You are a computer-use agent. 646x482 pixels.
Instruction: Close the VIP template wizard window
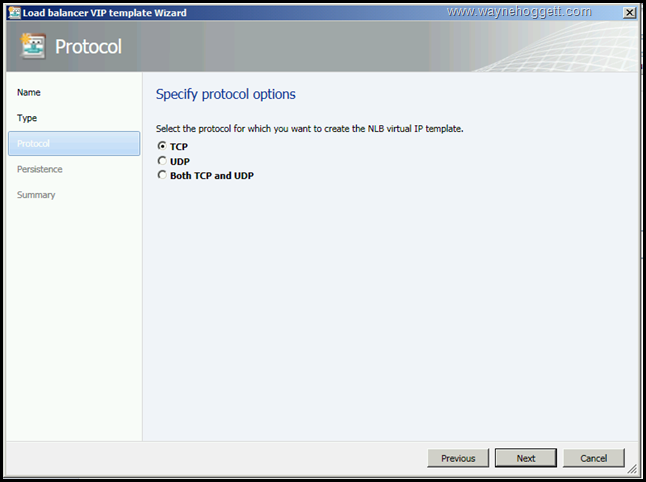pyautogui.click(x=628, y=12)
